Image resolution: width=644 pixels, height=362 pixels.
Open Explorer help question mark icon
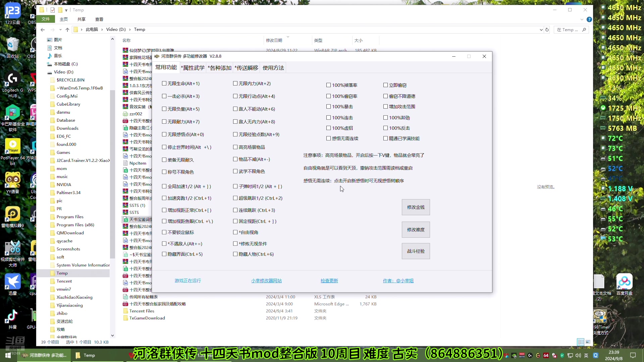[589, 19]
